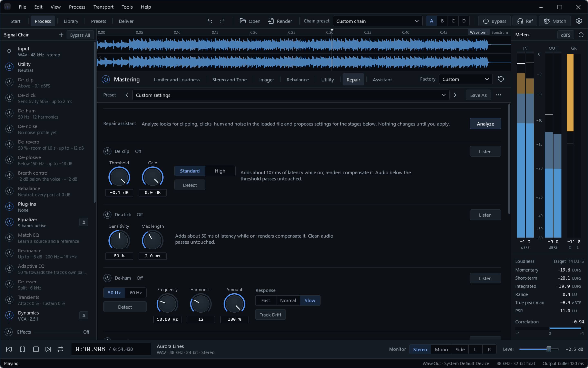Enable the De-click power toggle in Repair panel
588x368 pixels.
coord(107,215)
